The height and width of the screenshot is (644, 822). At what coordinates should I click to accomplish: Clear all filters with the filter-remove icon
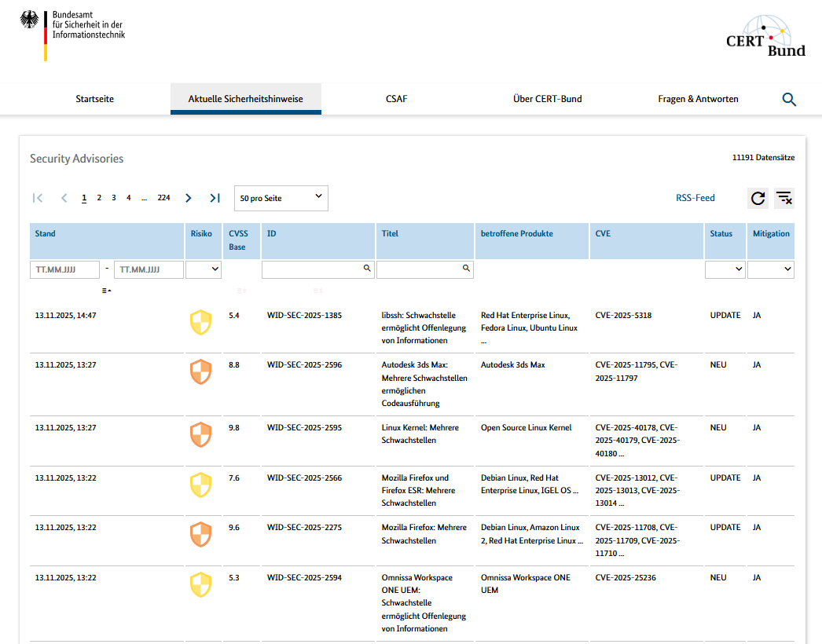click(x=783, y=199)
